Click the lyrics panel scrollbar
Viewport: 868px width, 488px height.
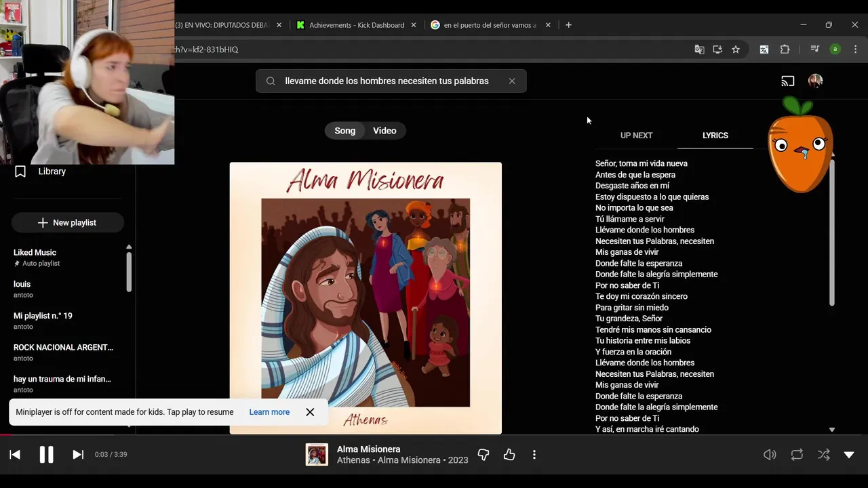pos(832,232)
